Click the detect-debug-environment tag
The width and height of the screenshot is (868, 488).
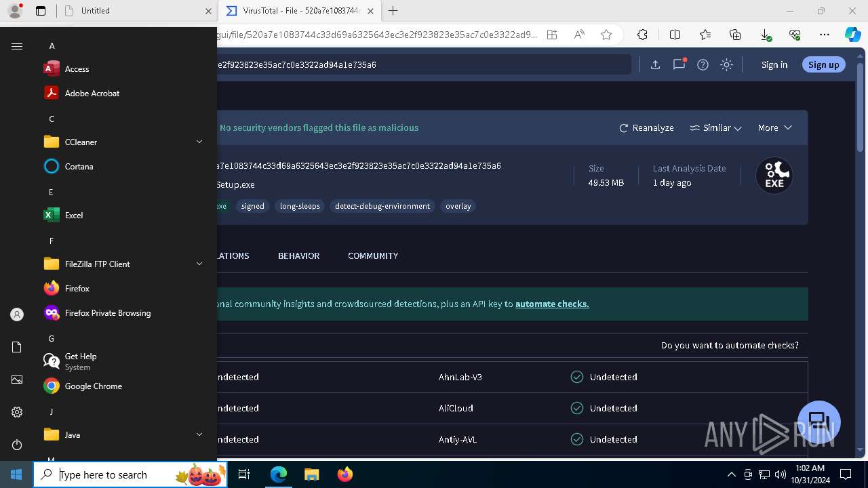coord(382,206)
